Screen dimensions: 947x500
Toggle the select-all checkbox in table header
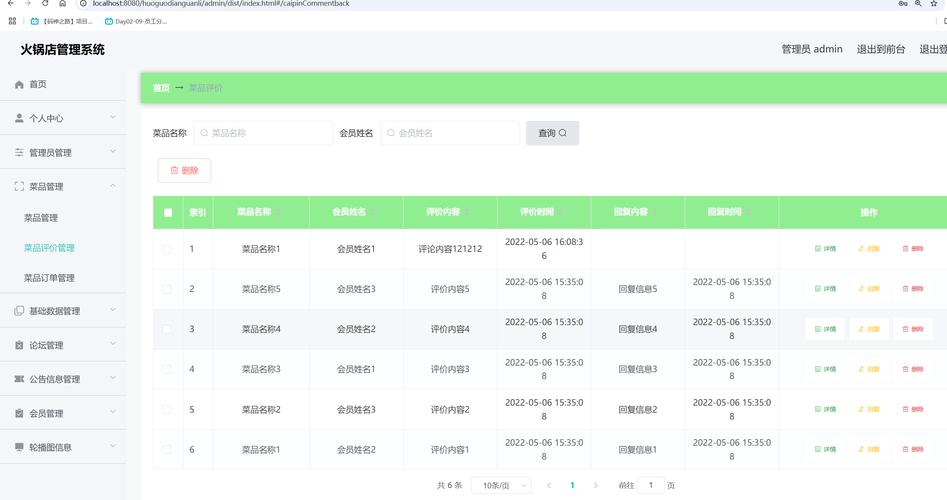point(168,212)
